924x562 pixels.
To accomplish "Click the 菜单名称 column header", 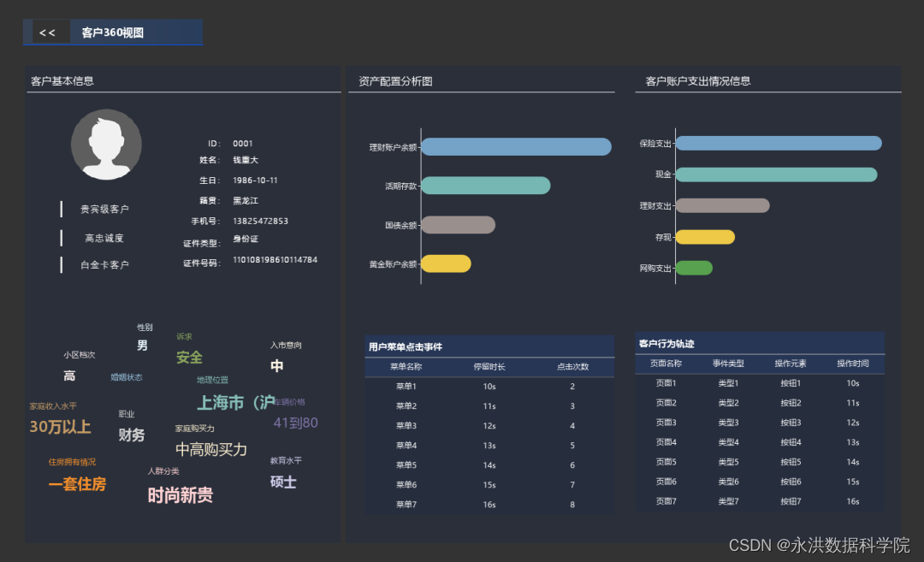I will 406,366.
